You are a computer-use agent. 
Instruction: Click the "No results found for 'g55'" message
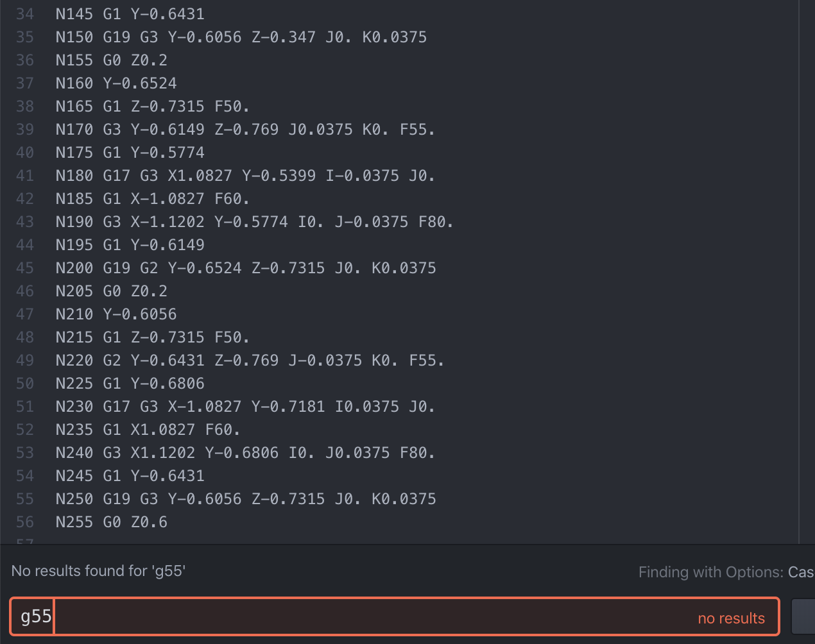[98, 571]
